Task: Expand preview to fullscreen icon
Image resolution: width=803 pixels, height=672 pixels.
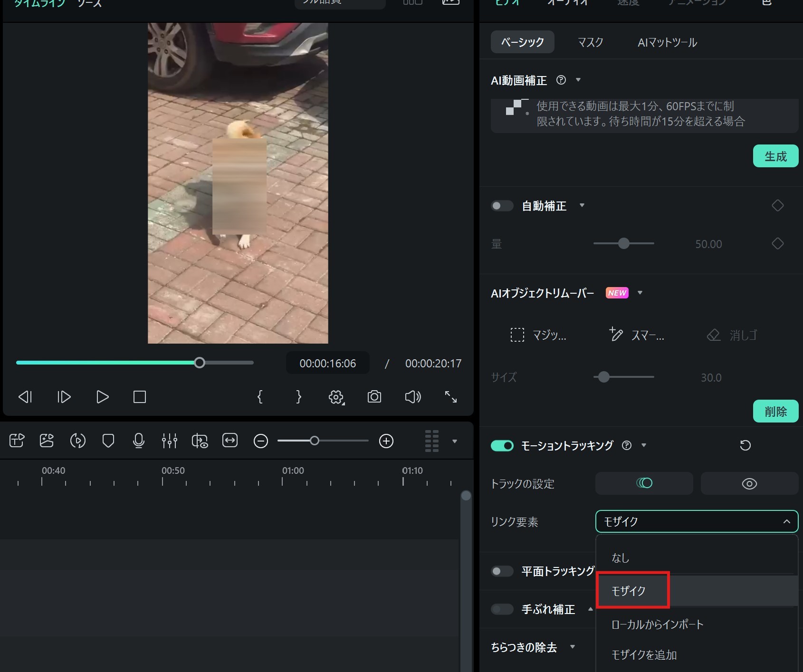Action: coord(451,397)
